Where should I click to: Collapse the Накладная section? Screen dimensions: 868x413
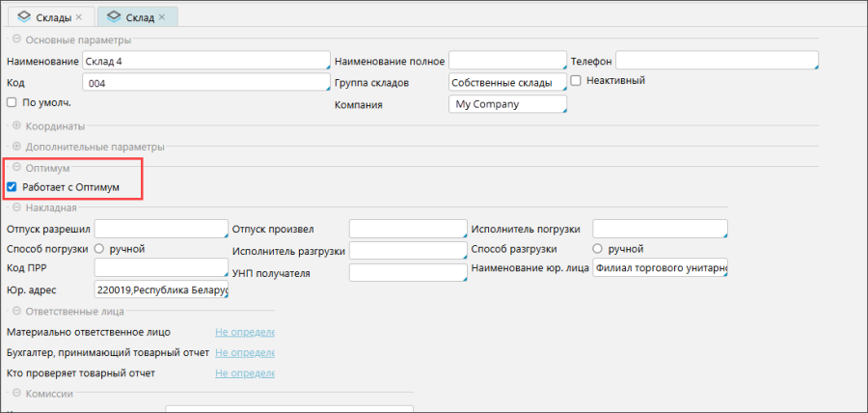click(16, 206)
